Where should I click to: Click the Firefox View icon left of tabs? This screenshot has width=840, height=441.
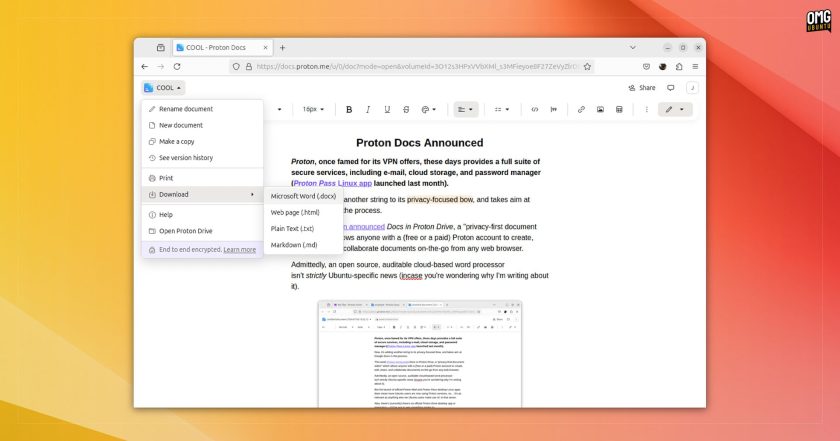pos(161,48)
